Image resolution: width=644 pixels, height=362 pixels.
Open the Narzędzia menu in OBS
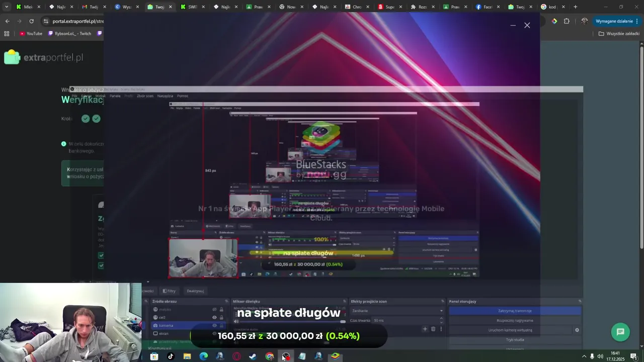point(165,96)
